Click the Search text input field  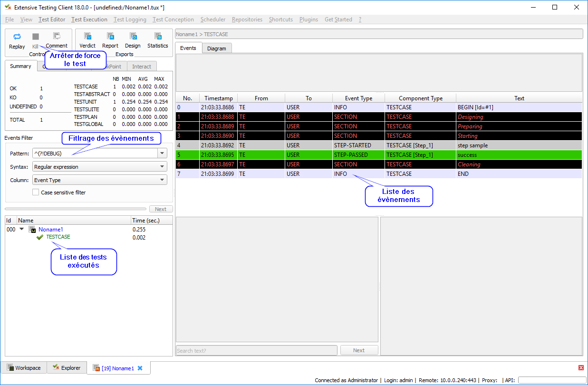tap(257, 350)
